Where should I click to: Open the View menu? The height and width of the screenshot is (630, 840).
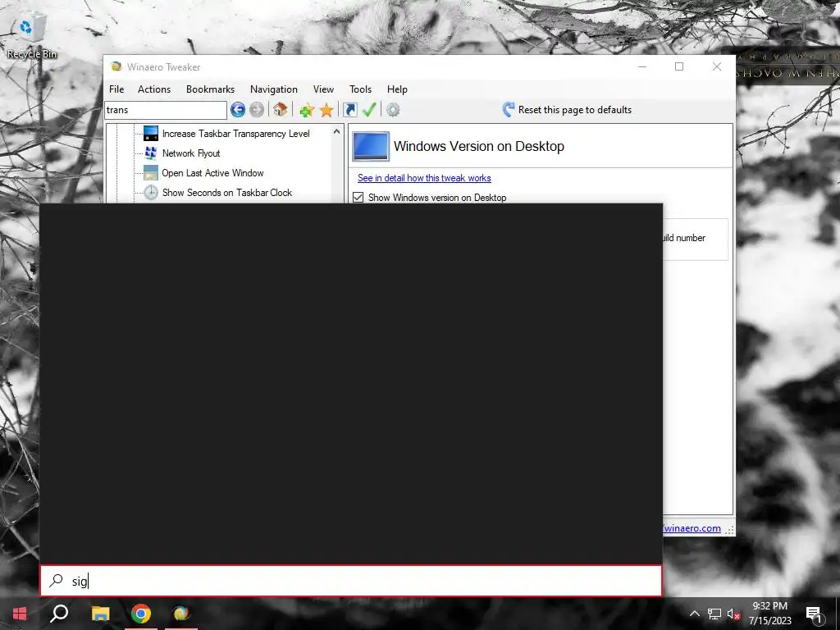click(323, 89)
